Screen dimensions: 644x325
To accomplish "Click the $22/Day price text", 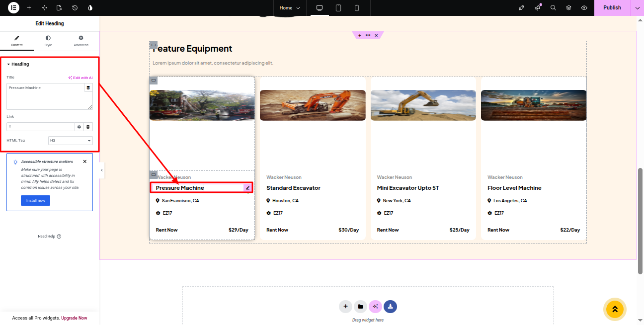I will pyautogui.click(x=570, y=230).
